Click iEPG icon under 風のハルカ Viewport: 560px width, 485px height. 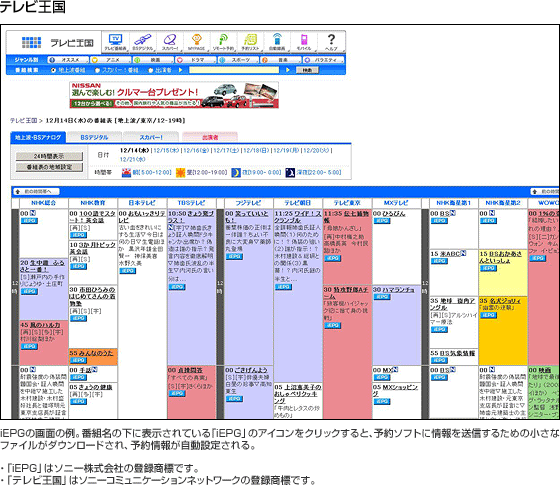(29, 346)
